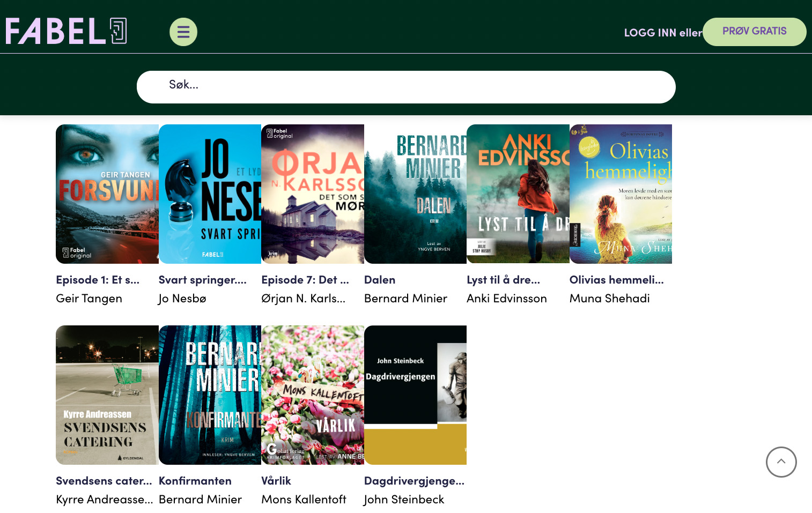Viewport: 812px width, 513px height.
Task: Click the 'Vårlik' title text
Action: click(x=276, y=481)
